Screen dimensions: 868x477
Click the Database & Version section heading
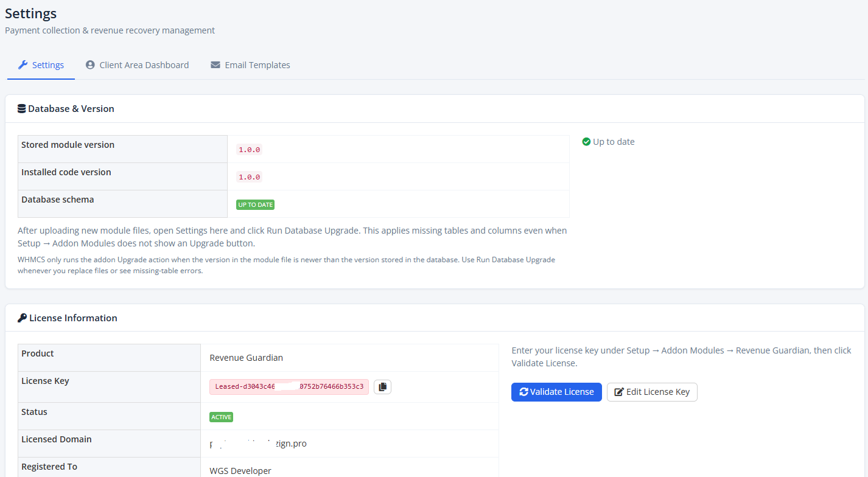coord(71,109)
